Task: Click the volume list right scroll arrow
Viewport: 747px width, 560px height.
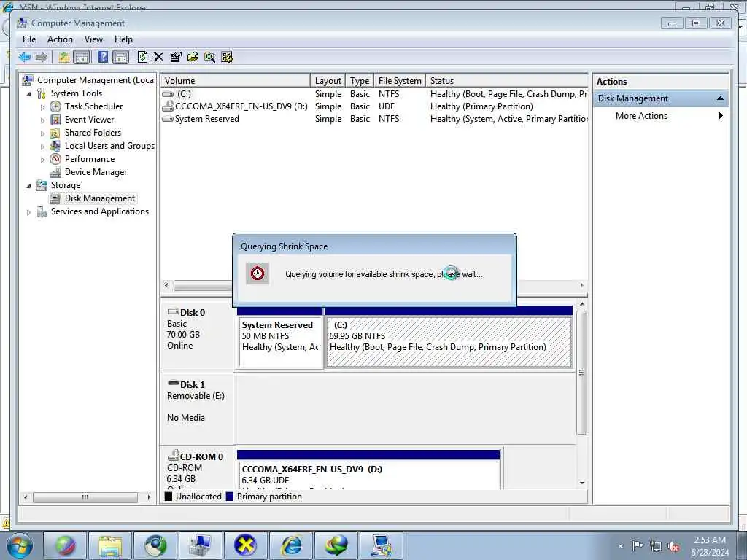Action: [x=581, y=286]
